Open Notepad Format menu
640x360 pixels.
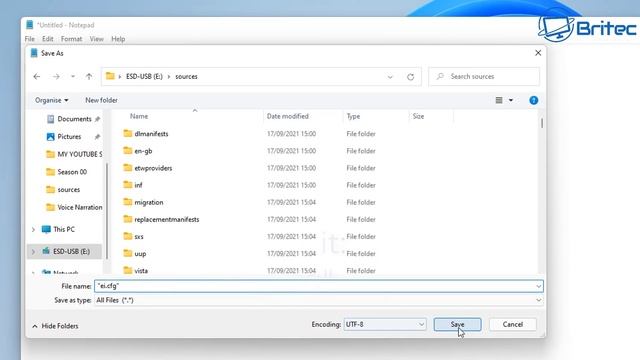pyautogui.click(x=71, y=39)
